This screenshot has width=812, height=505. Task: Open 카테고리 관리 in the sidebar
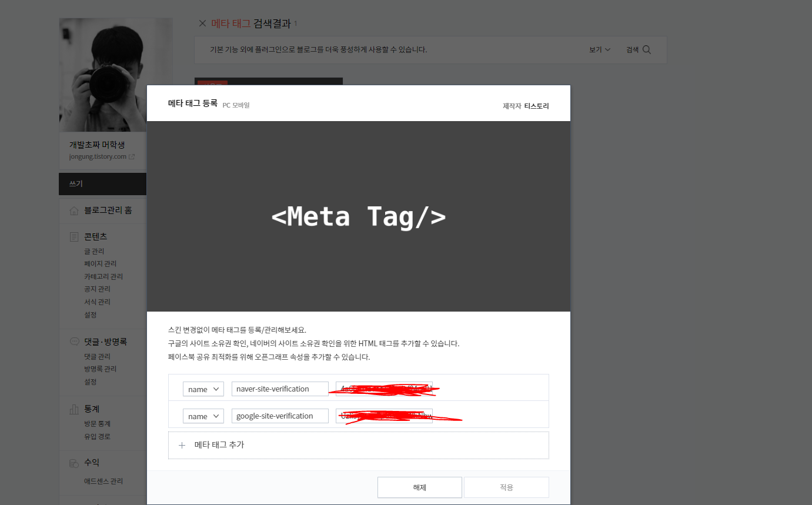point(103,276)
